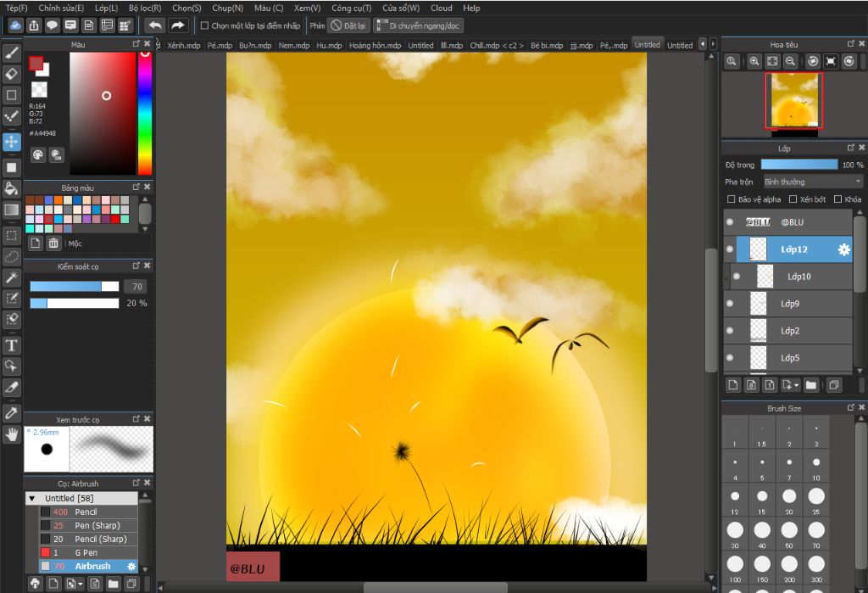This screenshot has height=593, width=868.
Task: Pop out the Màu color panel
Action: (136, 44)
